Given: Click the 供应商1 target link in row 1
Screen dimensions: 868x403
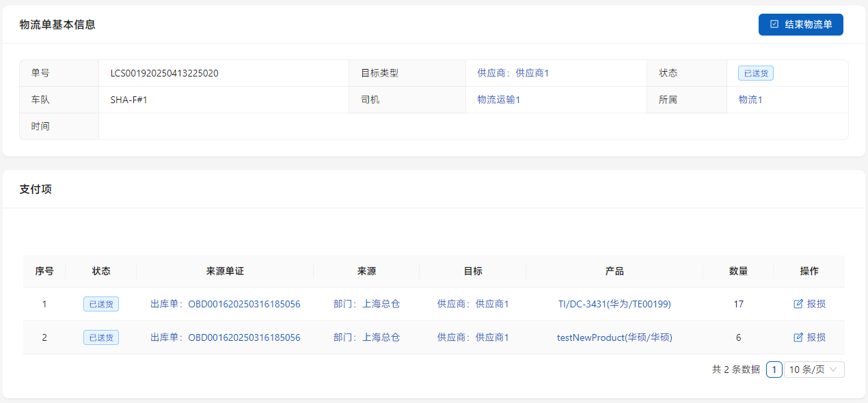Looking at the screenshot, I should point(473,304).
